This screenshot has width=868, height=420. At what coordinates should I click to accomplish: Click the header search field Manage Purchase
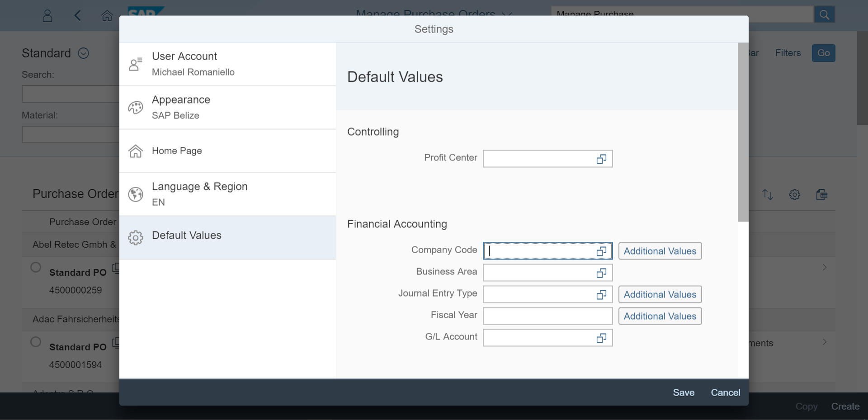682,15
